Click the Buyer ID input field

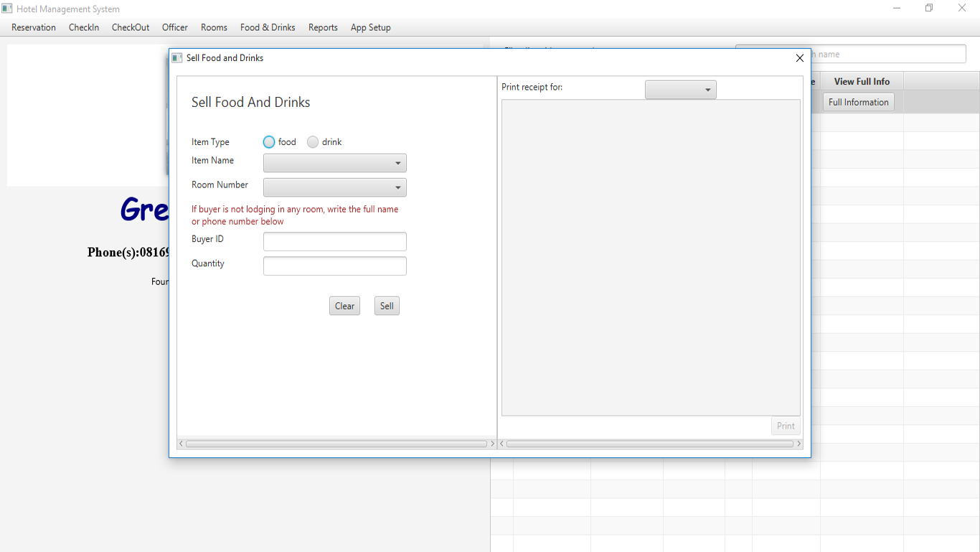[x=334, y=242]
